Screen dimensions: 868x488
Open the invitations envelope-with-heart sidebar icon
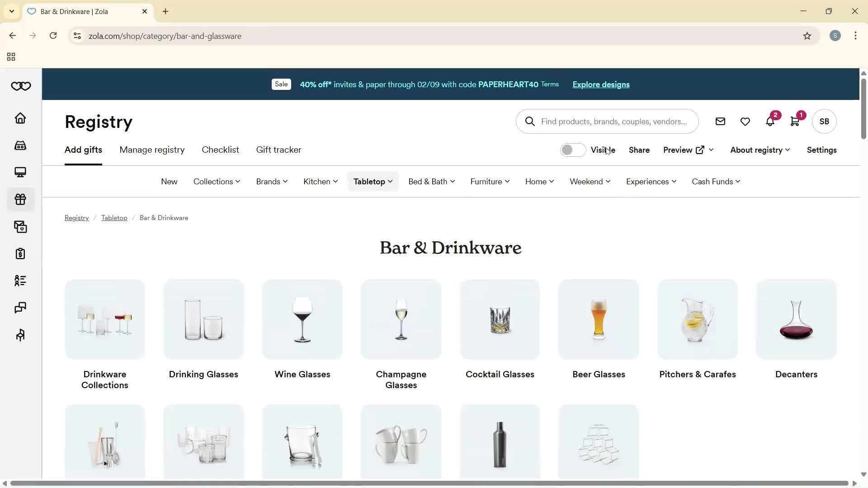pyautogui.click(x=20, y=226)
